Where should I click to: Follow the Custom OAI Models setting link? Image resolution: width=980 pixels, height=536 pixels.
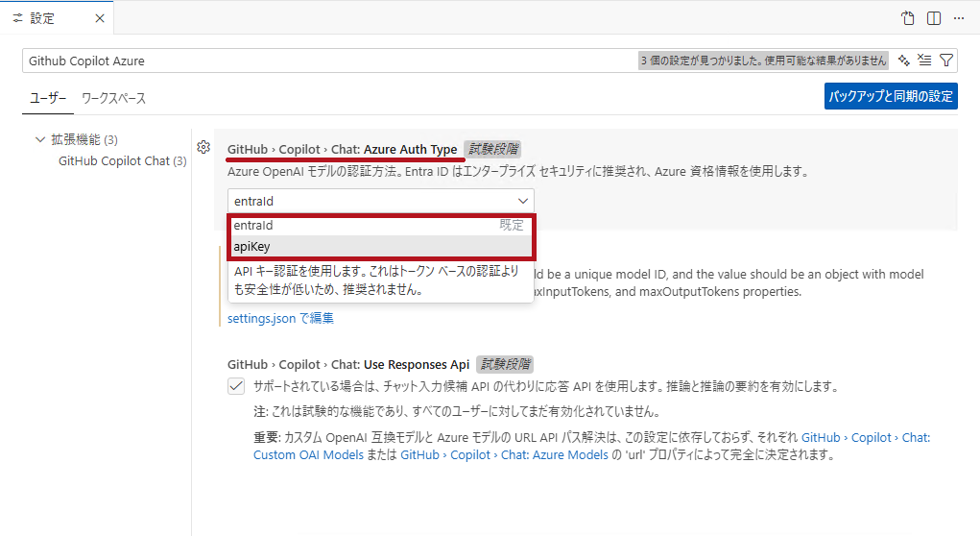591,446
